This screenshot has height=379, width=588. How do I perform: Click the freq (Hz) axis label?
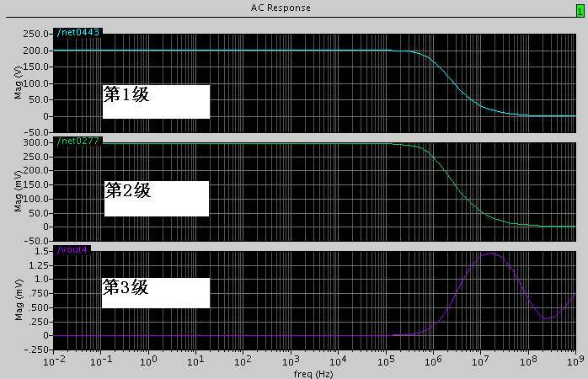click(x=313, y=374)
